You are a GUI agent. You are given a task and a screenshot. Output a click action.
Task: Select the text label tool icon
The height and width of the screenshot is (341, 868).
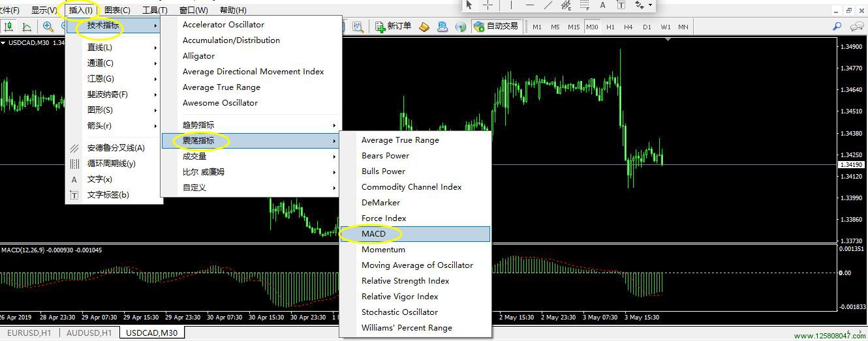coord(621,5)
